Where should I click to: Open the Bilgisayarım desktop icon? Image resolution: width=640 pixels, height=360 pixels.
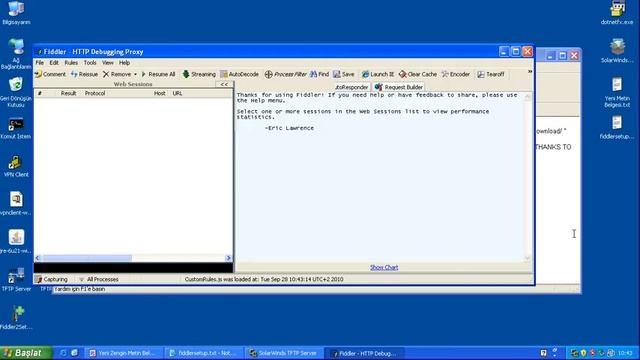coord(16,13)
